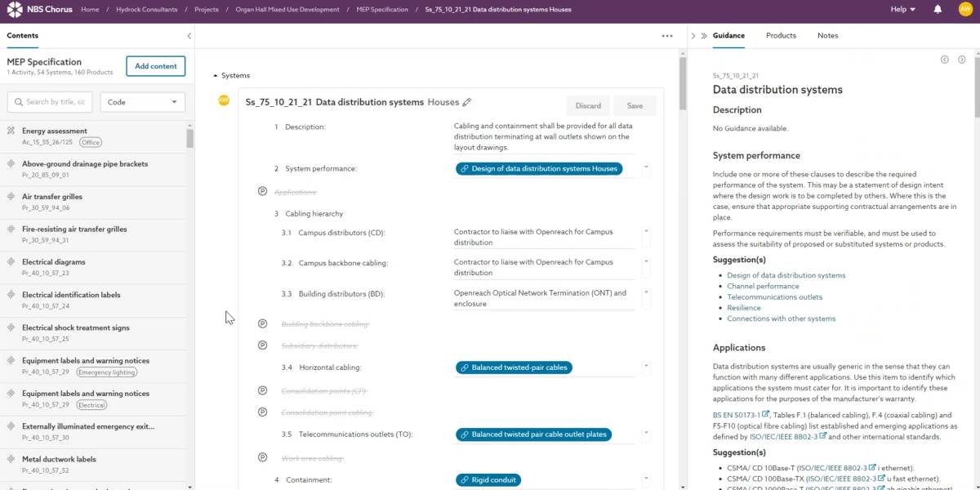This screenshot has width=980, height=490.
Task: Toggle the P marker beside Applications
Action: 262,191
